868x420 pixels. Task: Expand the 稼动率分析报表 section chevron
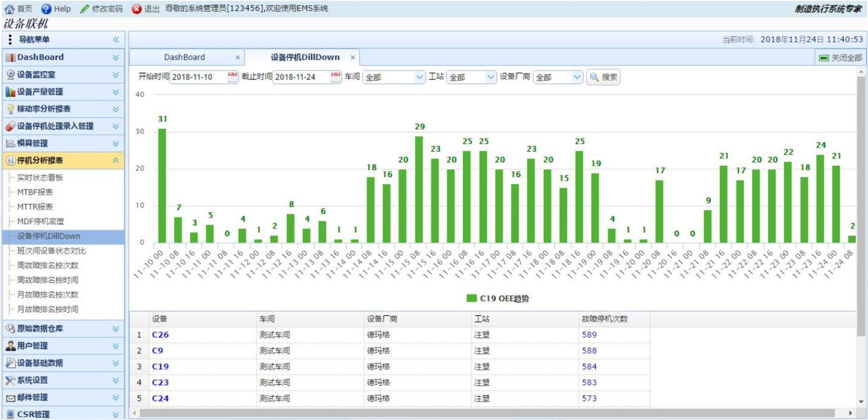(x=116, y=109)
